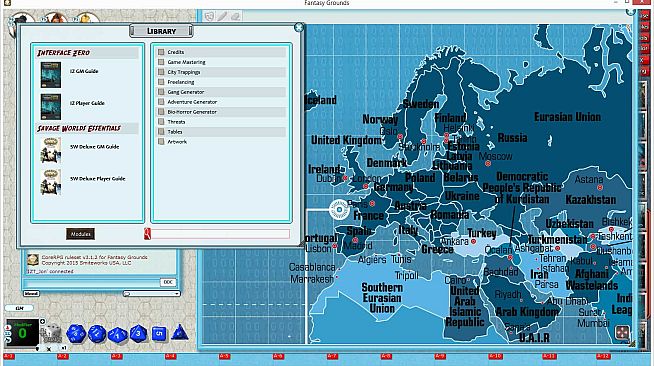This screenshot has width=654, height=366.
Task: Click the dice icon at map corner
Action: 622,333
